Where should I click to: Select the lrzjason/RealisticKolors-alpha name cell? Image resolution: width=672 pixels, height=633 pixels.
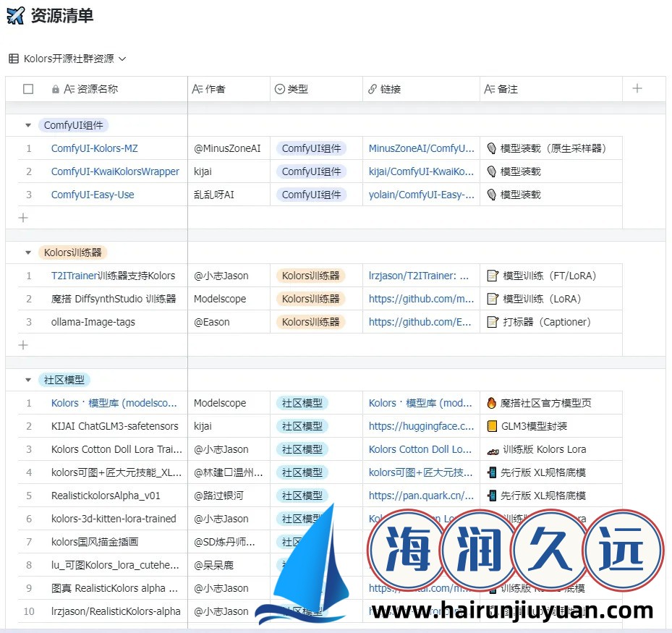point(116,611)
